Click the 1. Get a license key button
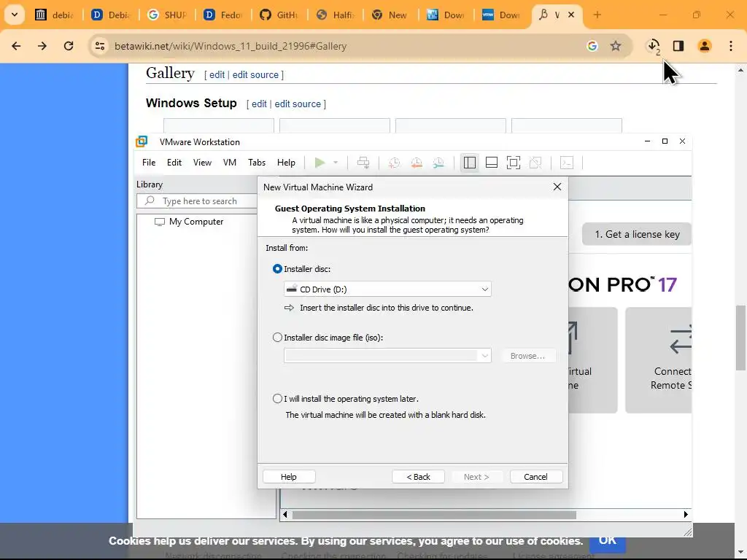Viewport: 747px width, 560px height. 637,234
